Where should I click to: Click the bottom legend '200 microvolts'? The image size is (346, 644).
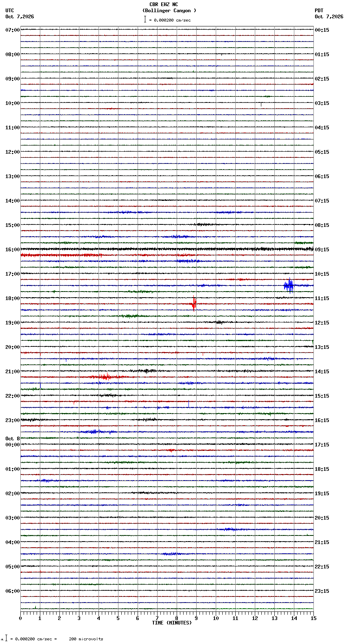[x=86, y=639]
